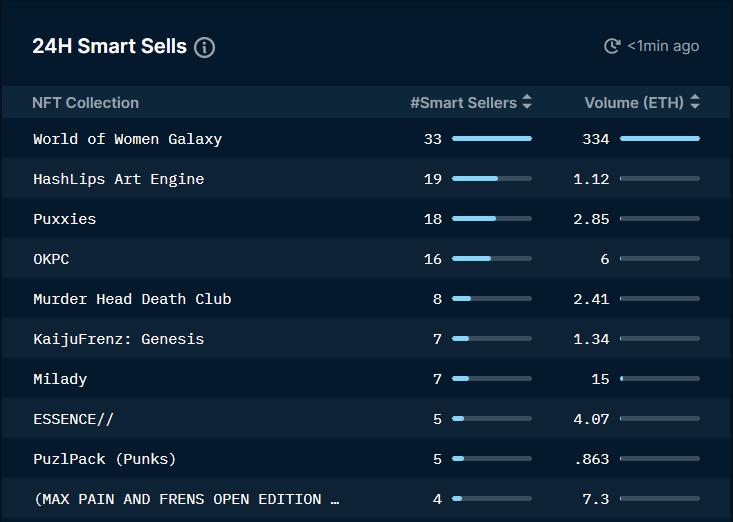Image resolution: width=733 pixels, height=522 pixels.
Task: Open the OKPC collection
Action: tap(51, 259)
